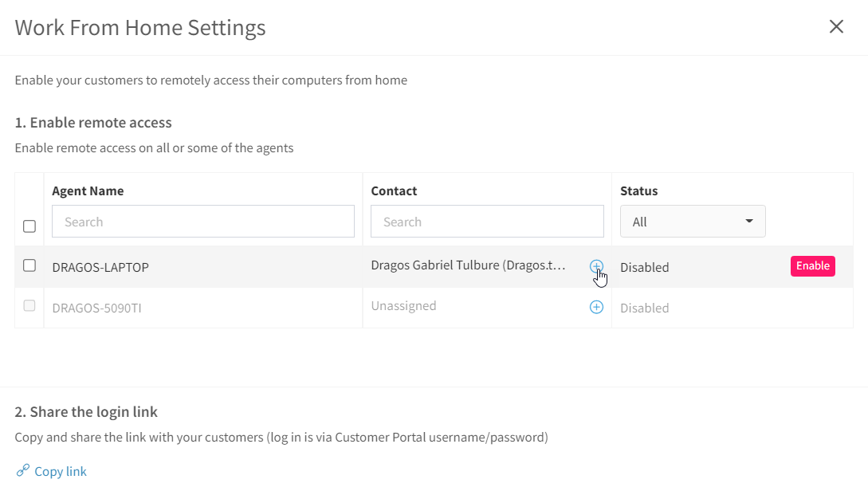
Task: Click the Status column header
Action: (x=638, y=191)
